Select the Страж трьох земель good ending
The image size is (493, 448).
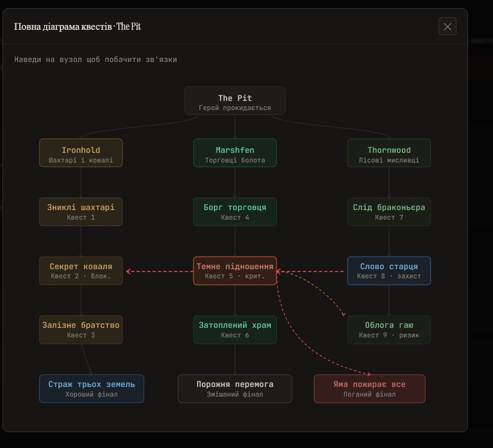pos(91,389)
